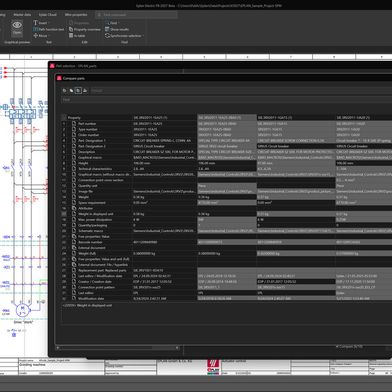Viewport: 392px width, 392px height.
Task: Click the Image file row icon
Action: (x=74, y=191)
